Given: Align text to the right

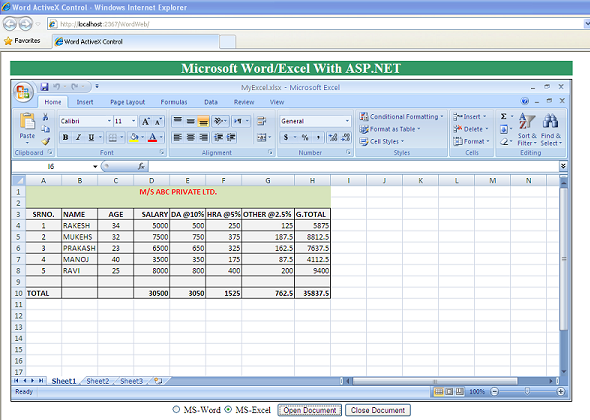Looking at the screenshot, I should pos(204,137).
